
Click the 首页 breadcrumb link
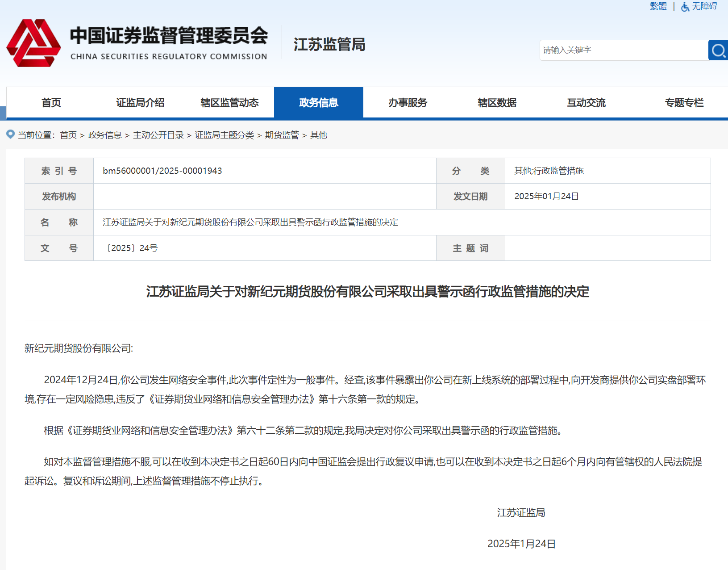(x=68, y=135)
